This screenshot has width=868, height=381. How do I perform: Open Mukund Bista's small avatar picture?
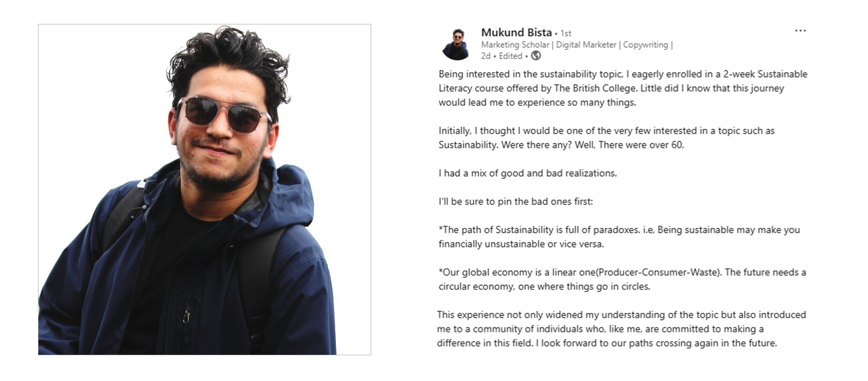tap(456, 44)
